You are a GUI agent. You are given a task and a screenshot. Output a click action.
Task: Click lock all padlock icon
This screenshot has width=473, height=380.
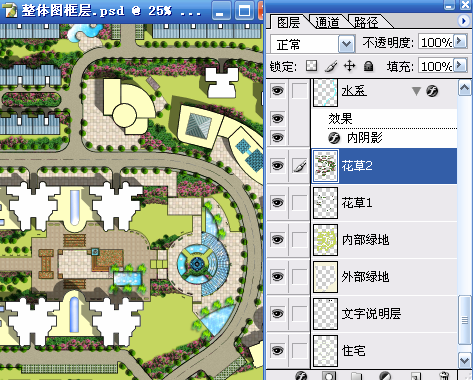[368, 66]
